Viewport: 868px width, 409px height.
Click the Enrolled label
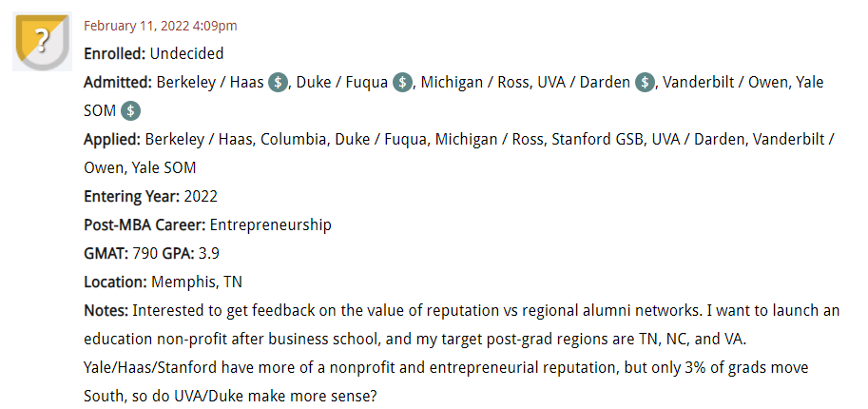pyautogui.click(x=115, y=54)
